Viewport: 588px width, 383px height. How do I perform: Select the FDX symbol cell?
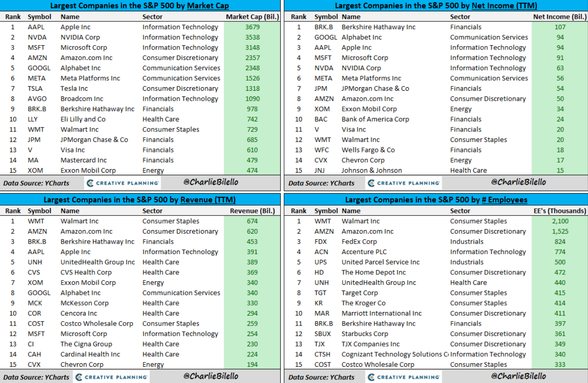pyautogui.click(x=321, y=242)
